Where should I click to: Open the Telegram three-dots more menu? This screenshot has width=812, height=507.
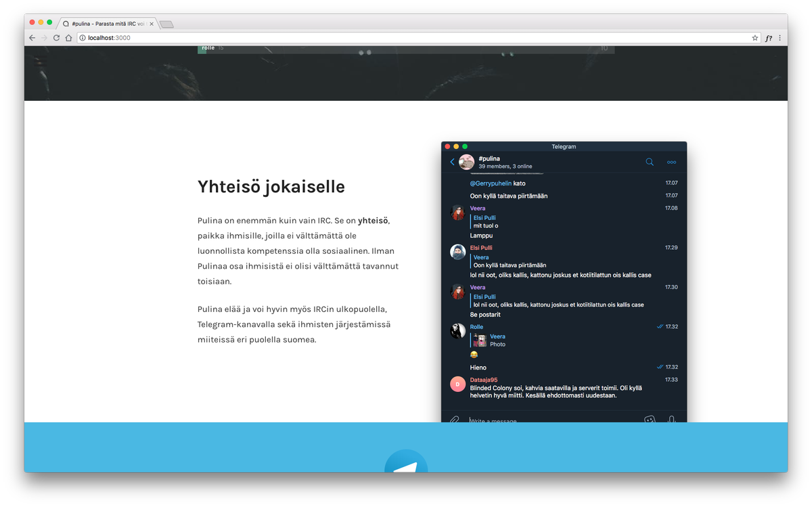[671, 162]
